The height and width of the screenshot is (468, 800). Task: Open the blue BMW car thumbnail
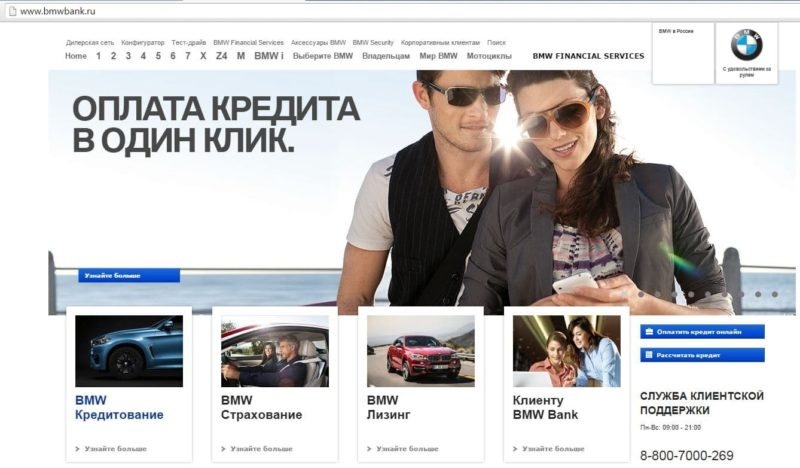click(129, 351)
